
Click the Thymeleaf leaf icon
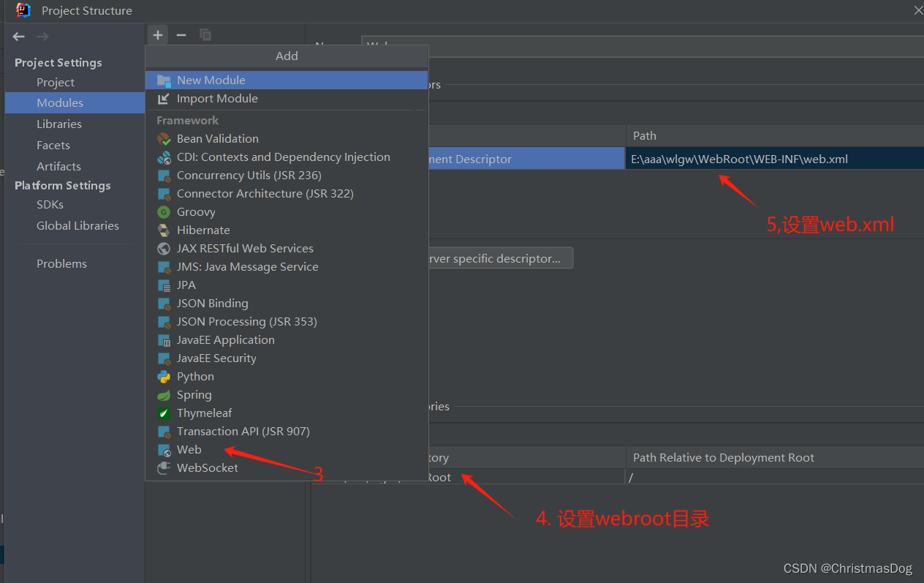coord(162,413)
